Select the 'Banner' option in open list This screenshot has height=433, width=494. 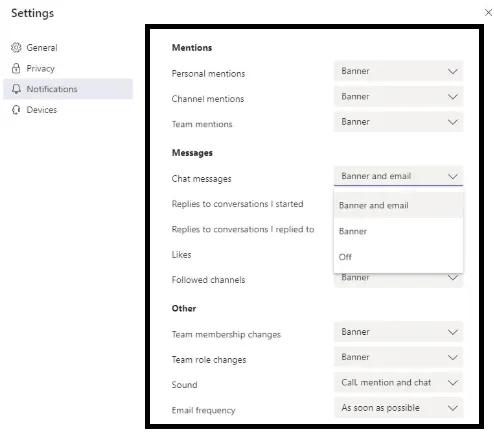click(398, 231)
